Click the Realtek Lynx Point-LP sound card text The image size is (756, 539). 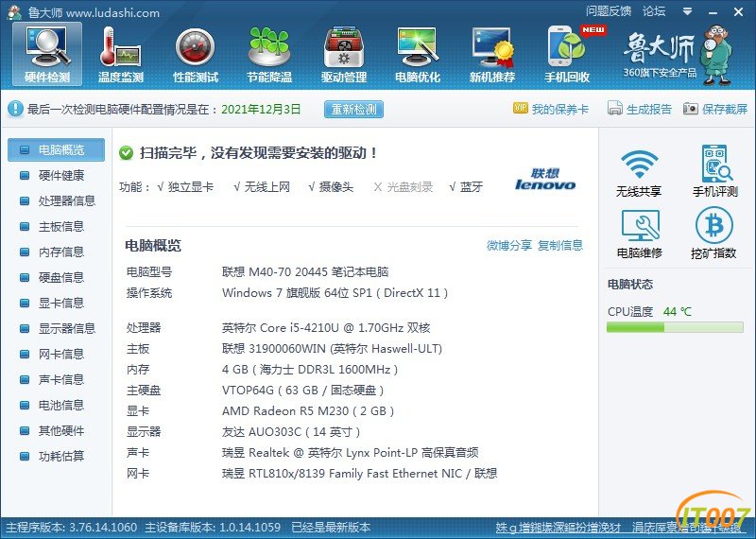point(350,453)
